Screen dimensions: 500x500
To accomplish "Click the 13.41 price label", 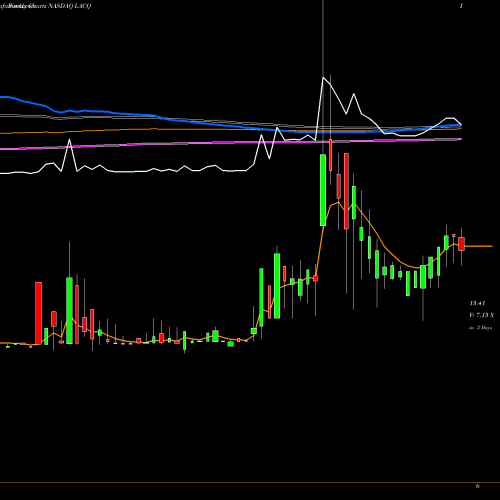I will [x=477, y=303].
